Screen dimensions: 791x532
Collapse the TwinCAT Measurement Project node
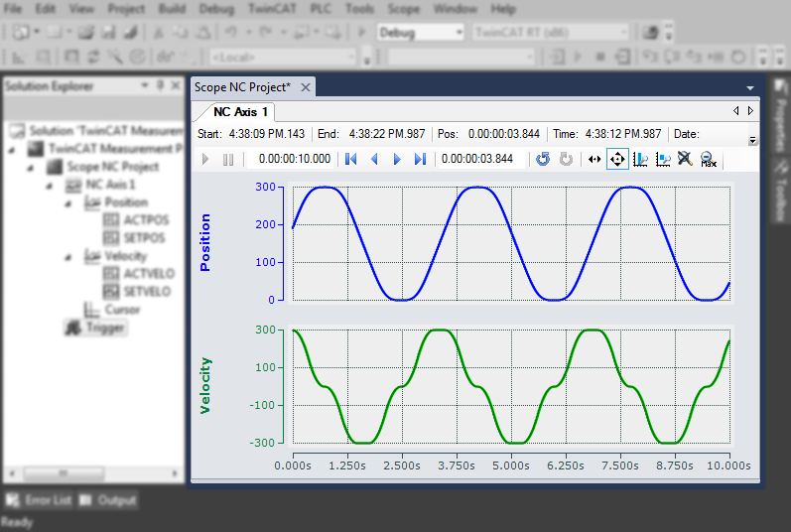pyautogui.click(x=12, y=150)
